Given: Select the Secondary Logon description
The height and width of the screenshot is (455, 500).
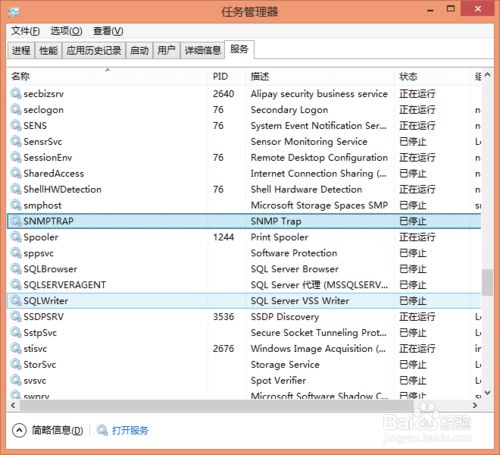Looking at the screenshot, I should tap(289, 110).
